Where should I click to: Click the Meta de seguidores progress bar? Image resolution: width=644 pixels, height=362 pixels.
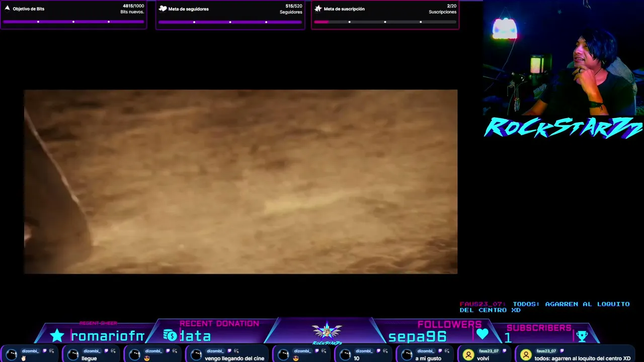point(230,22)
